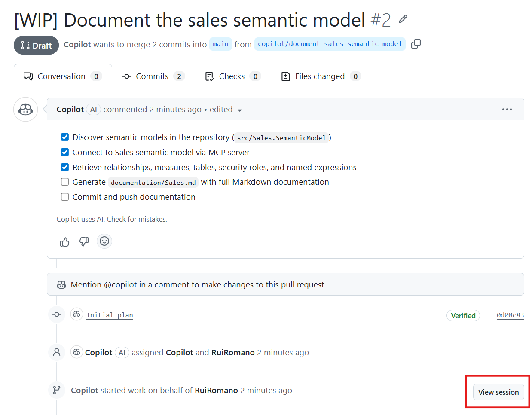Click Copilot commenter name in comment header
Image resolution: width=532 pixels, height=415 pixels.
pyautogui.click(x=70, y=110)
